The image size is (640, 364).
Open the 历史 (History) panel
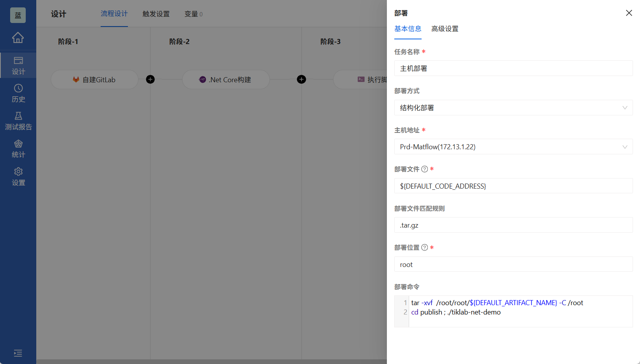tap(18, 93)
